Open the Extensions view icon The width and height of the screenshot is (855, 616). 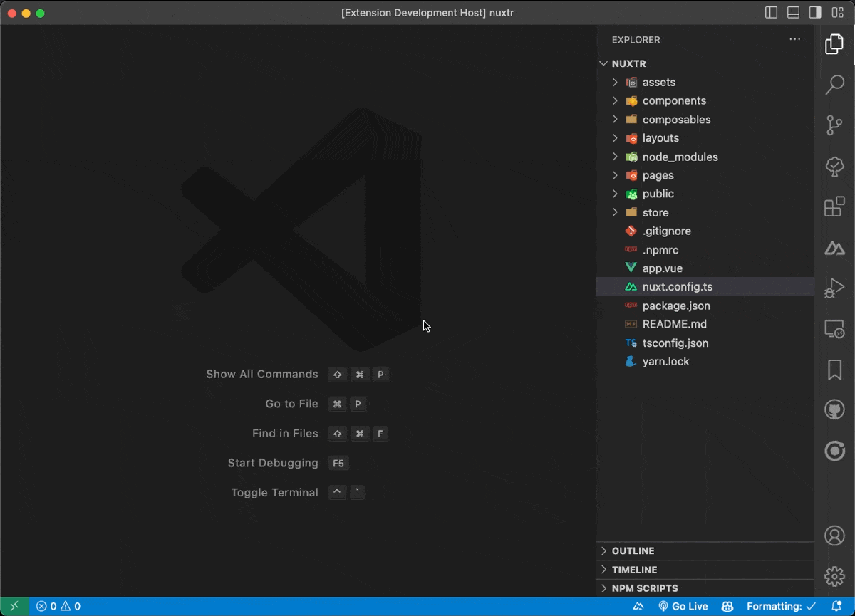pos(834,207)
